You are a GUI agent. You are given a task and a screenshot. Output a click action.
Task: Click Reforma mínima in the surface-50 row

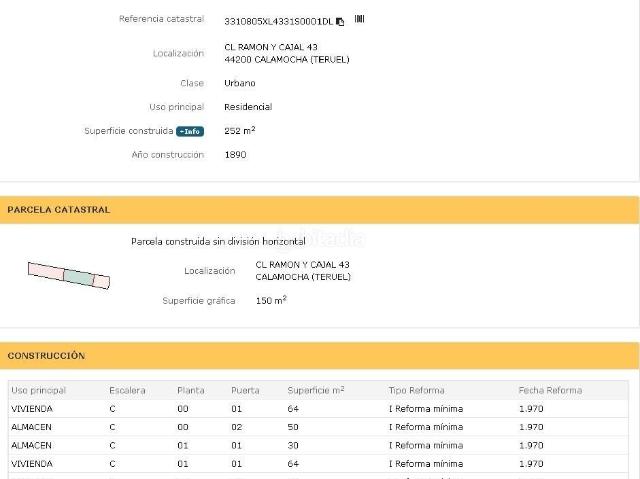(426, 427)
